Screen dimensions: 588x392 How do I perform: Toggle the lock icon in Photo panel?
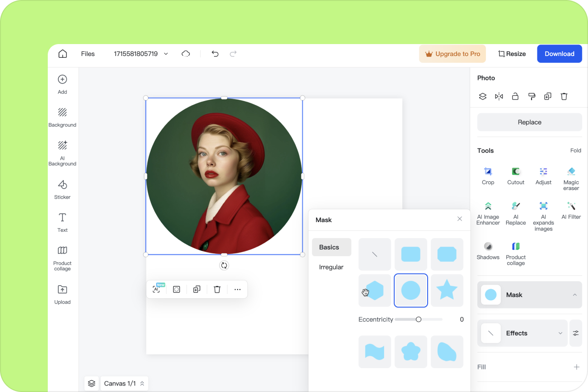click(515, 96)
